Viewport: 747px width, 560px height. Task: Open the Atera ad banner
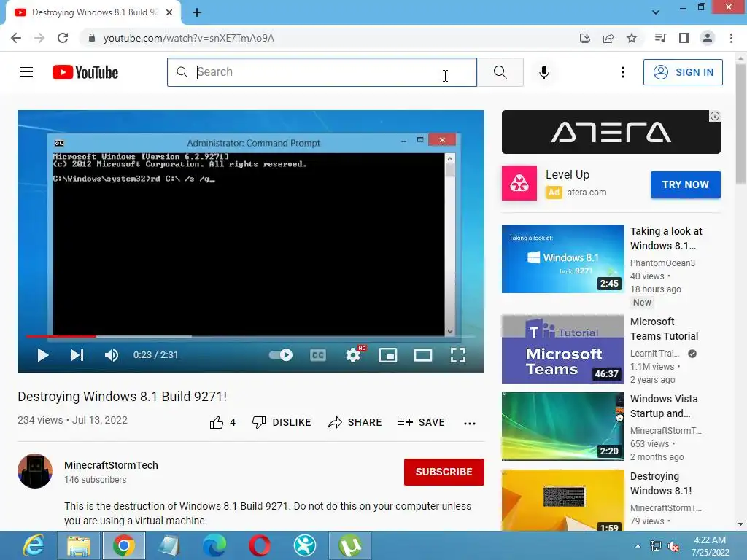611,132
